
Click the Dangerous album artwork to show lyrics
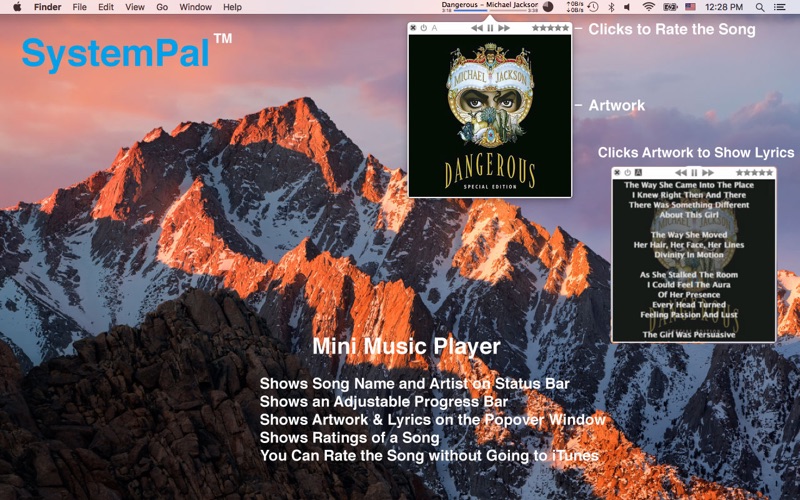tap(490, 115)
